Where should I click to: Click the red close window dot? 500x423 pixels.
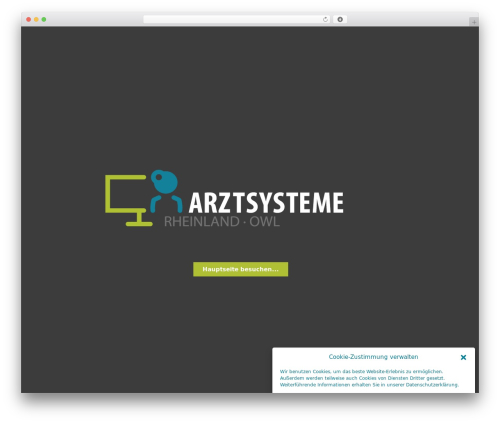click(29, 19)
